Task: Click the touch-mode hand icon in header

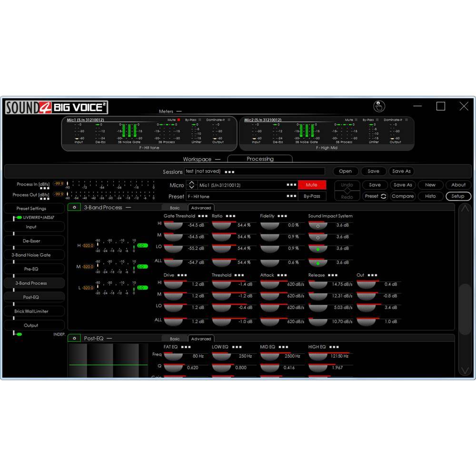Action: pyautogui.click(x=379, y=106)
